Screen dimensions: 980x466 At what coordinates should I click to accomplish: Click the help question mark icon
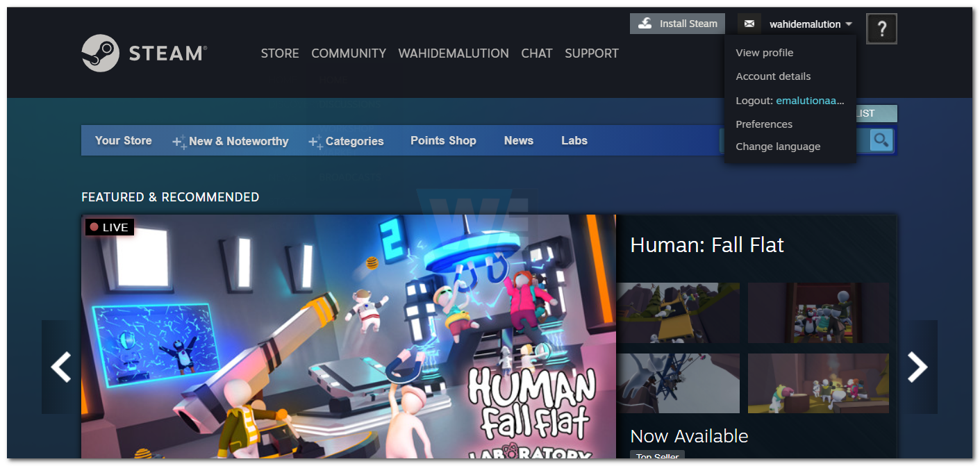pyautogui.click(x=881, y=28)
